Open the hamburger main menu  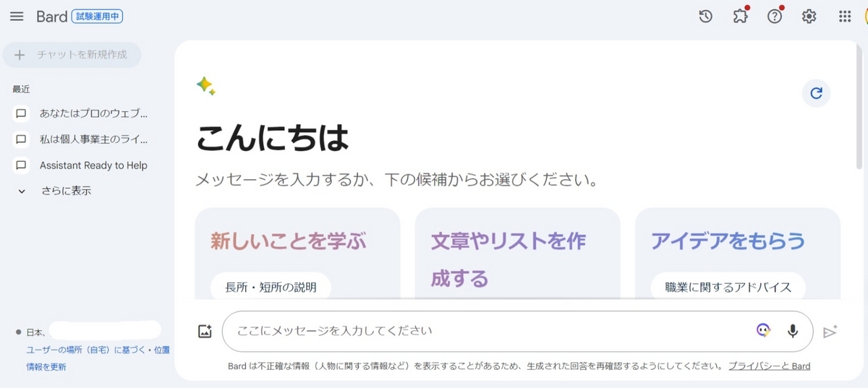click(x=17, y=17)
